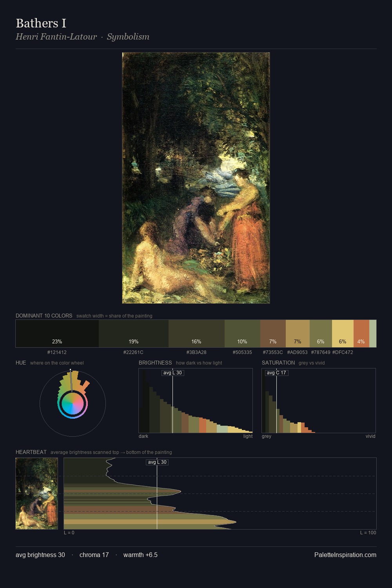Click the 'how dark vs how light' caption
This screenshot has width=392, height=588.
point(199,363)
